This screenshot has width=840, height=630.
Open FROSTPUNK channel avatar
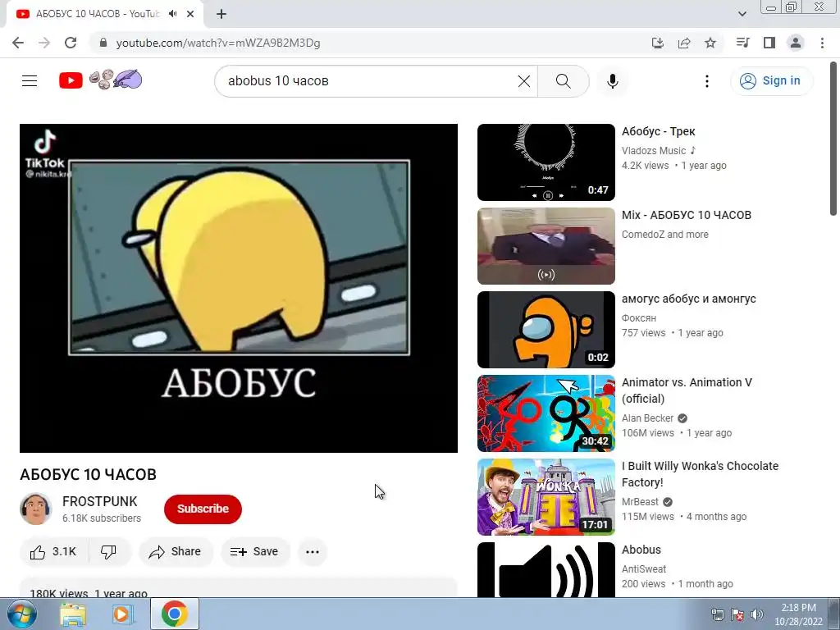pos(36,509)
